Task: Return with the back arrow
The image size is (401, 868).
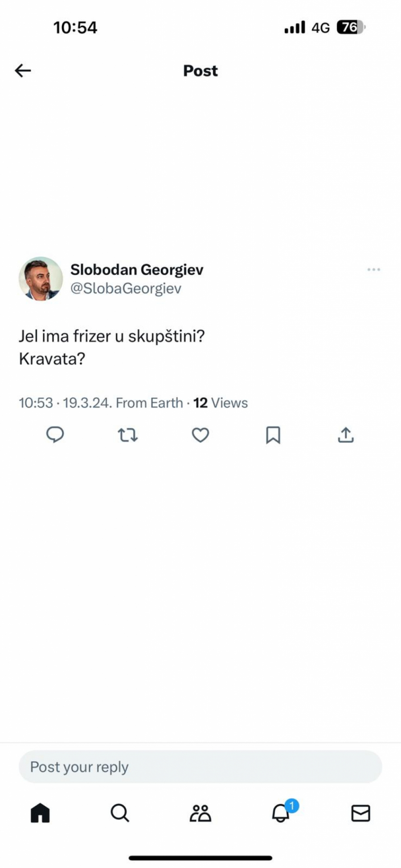Action: coord(22,70)
